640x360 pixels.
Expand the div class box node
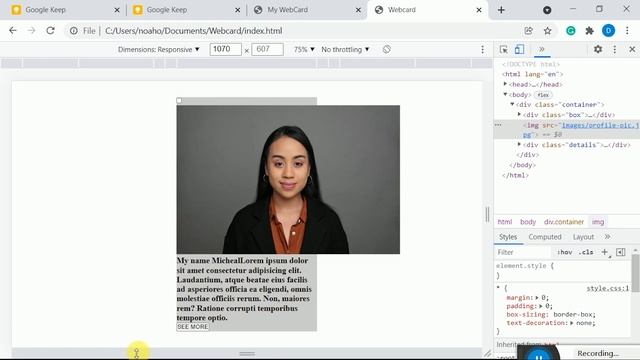click(519, 115)
